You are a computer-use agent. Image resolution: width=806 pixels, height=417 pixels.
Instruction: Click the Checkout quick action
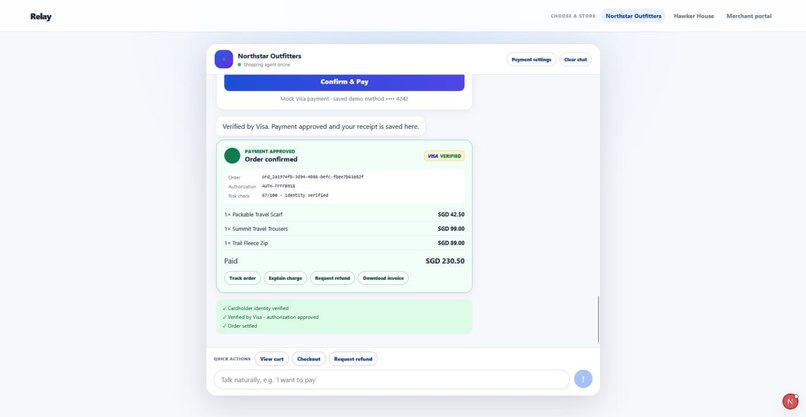(308, 359)
